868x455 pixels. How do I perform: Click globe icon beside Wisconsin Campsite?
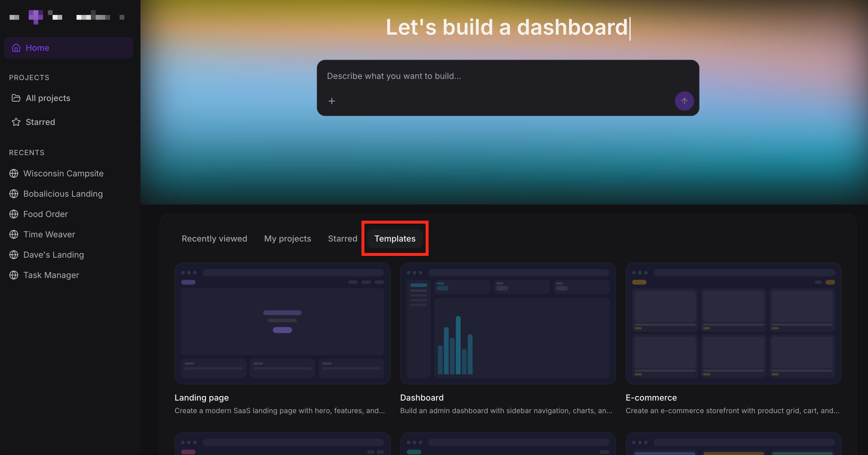coord(14,173)
